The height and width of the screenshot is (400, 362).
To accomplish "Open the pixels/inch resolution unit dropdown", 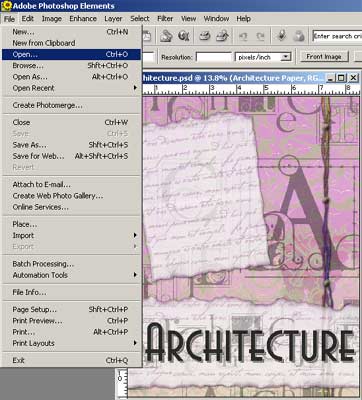I will [286, 57].
